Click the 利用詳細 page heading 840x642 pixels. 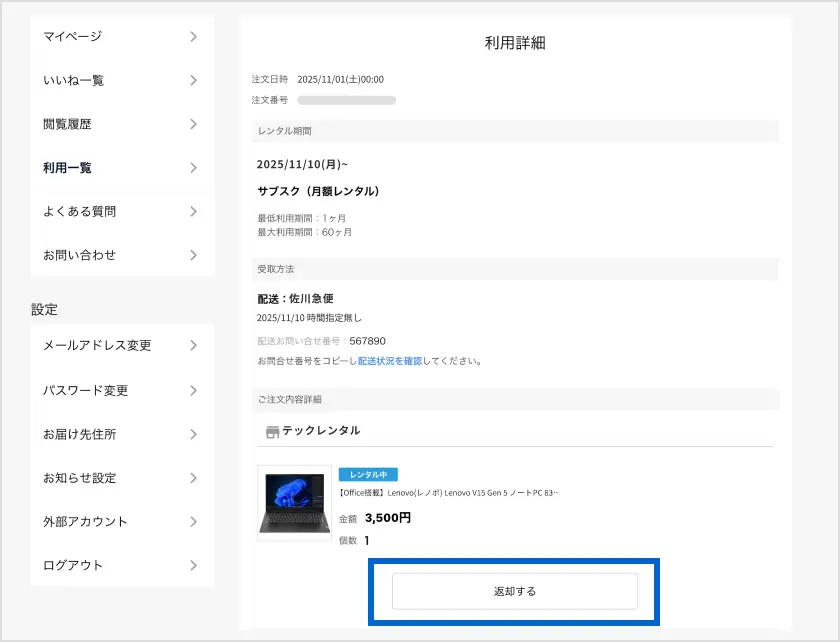515,43
